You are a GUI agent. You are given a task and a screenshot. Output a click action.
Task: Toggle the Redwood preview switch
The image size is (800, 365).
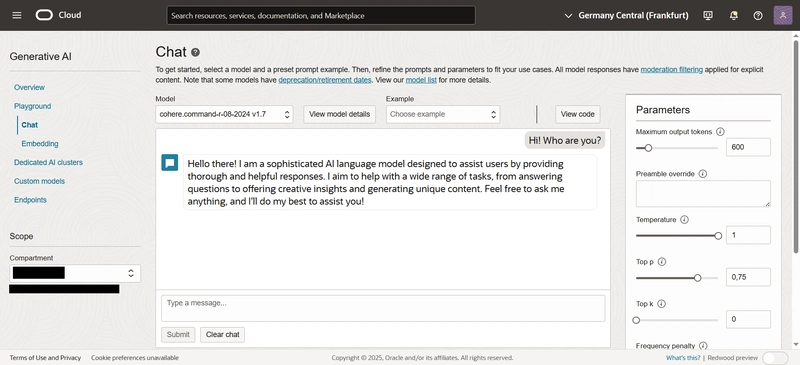click(775, 358)
